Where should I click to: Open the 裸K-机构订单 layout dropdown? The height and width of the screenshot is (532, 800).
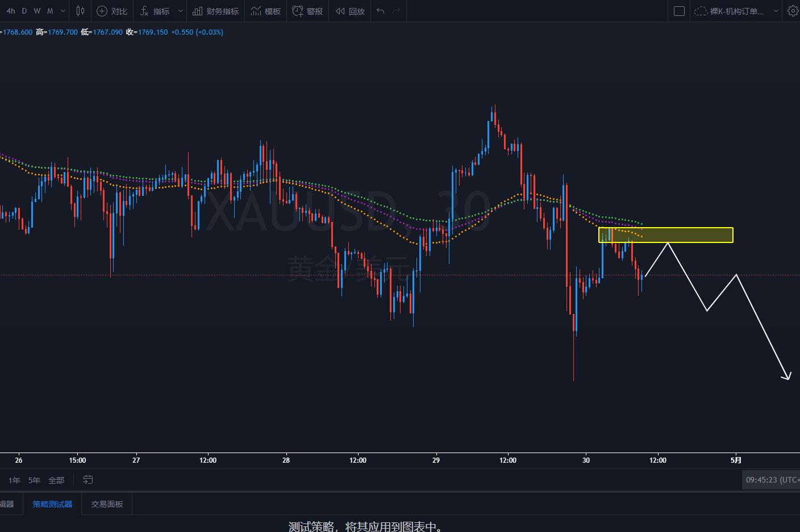click(736, 11)
